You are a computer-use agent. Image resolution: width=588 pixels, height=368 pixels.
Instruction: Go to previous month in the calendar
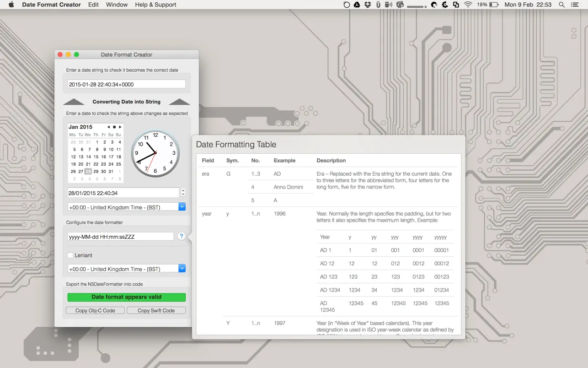108,127
